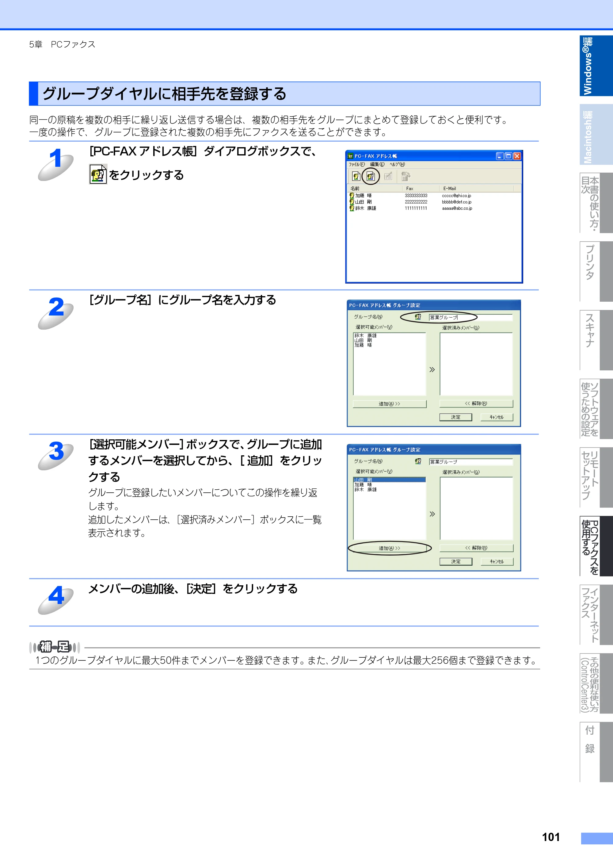Open the 編集(E) menu

pyautogui.click(x=377, y=164)
